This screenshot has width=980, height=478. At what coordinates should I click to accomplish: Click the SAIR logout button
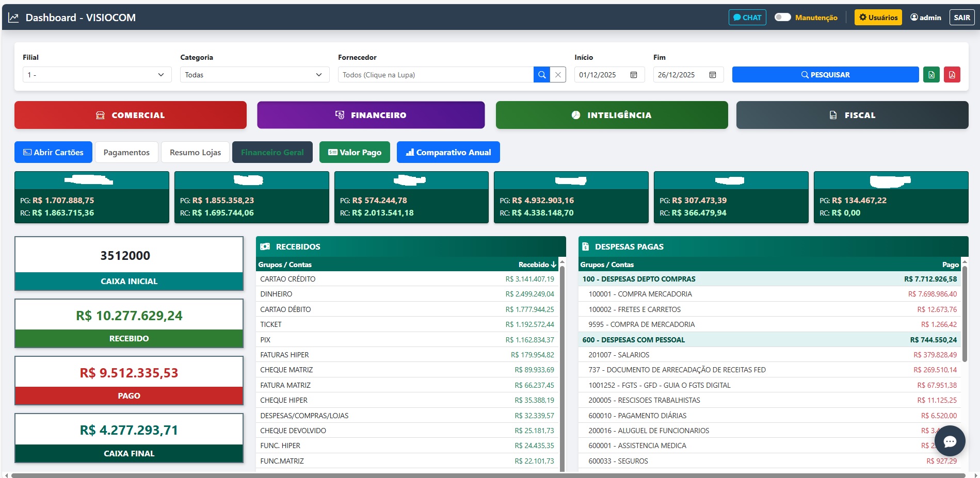(x=961, y=18)
